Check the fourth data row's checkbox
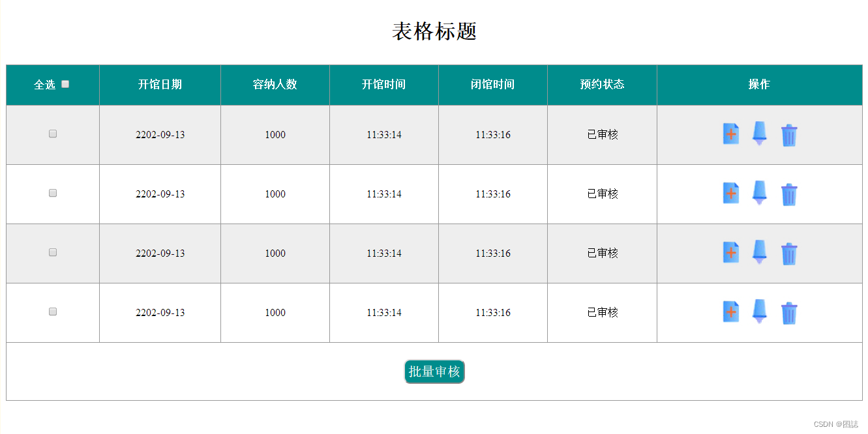The height and width of the screenshot is (434, 868). [x=53, y=311]
